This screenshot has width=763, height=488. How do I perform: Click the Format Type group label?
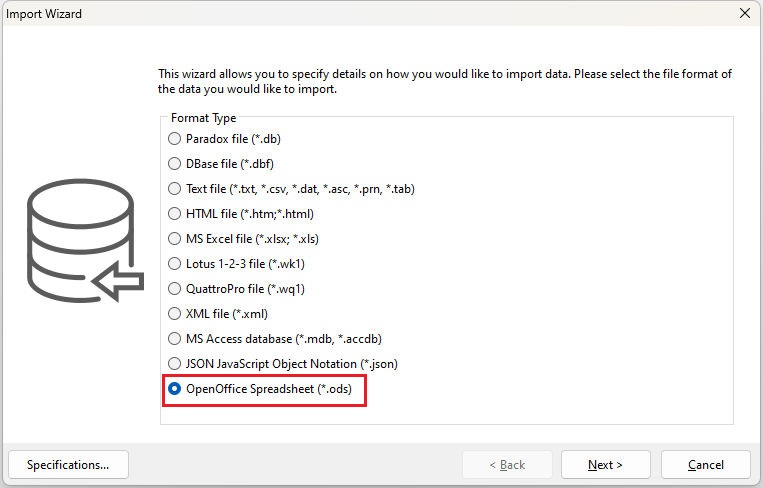point(203,118)
